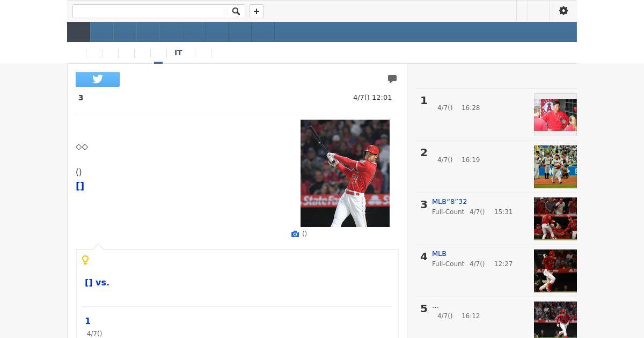The height and width of the screenshot is (338, 644).
Task: Select the IT category tab
Action: tap(178, 53)
